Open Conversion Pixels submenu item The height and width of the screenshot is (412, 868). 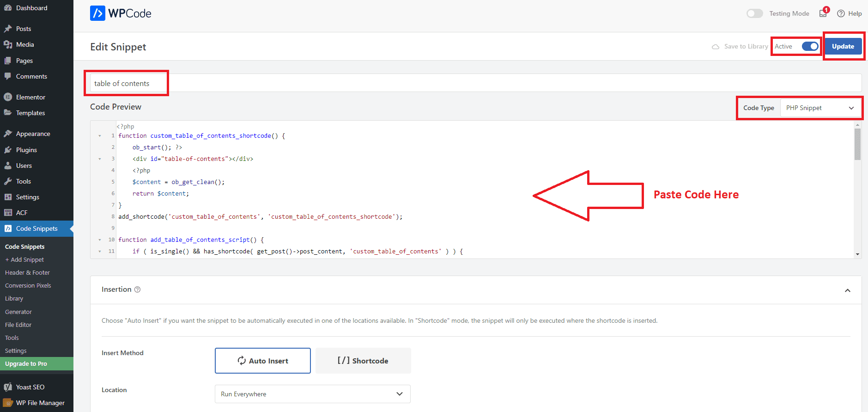coord(28,286)
